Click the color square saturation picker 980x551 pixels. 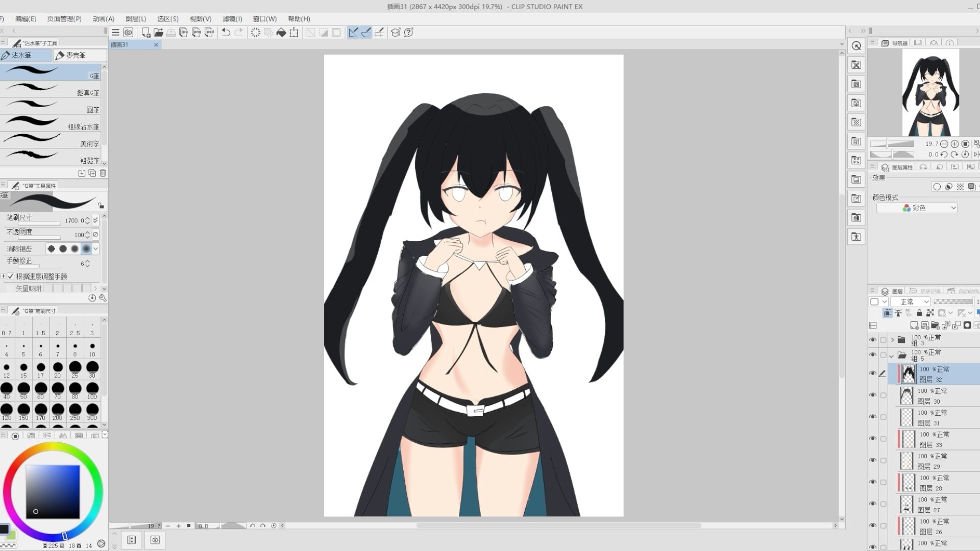point(53,491)
